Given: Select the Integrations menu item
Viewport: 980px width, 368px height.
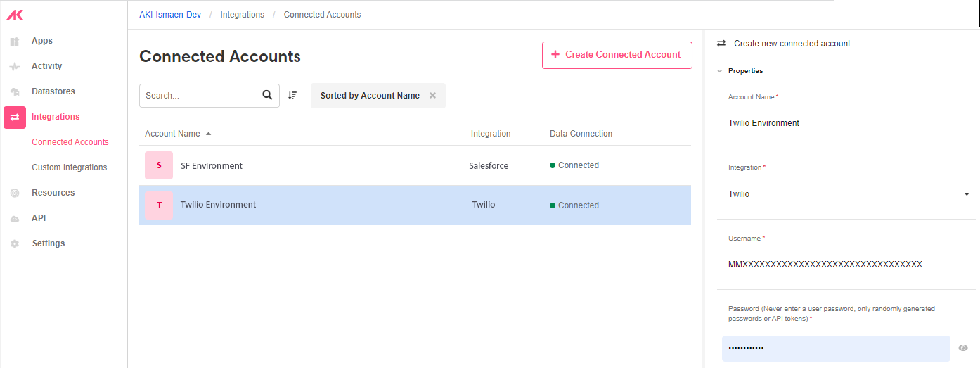Looking at the screenshot, I should point(56,117).
